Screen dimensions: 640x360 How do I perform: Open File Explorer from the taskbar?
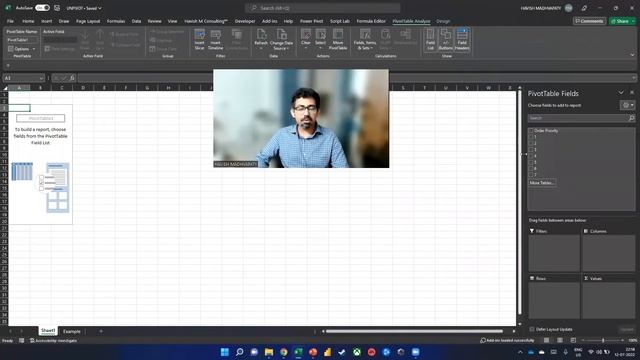point(269,352)
